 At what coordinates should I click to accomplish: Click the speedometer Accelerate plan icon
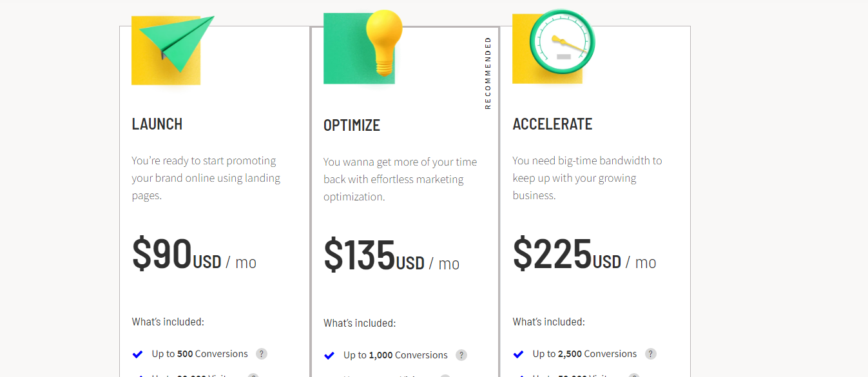[554, 46]
